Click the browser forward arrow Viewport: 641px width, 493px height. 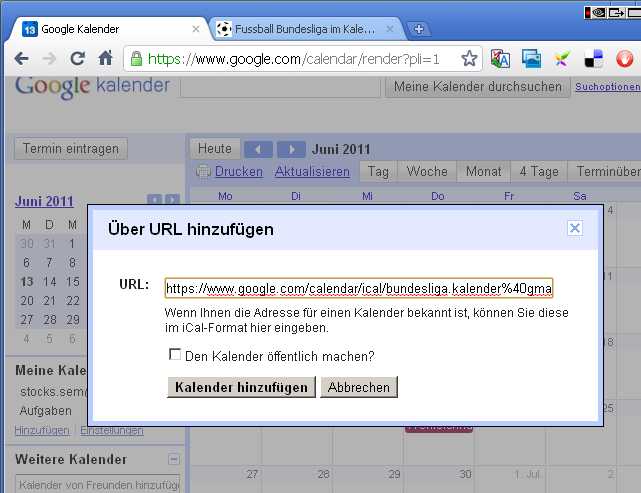[x=49, y=59]
